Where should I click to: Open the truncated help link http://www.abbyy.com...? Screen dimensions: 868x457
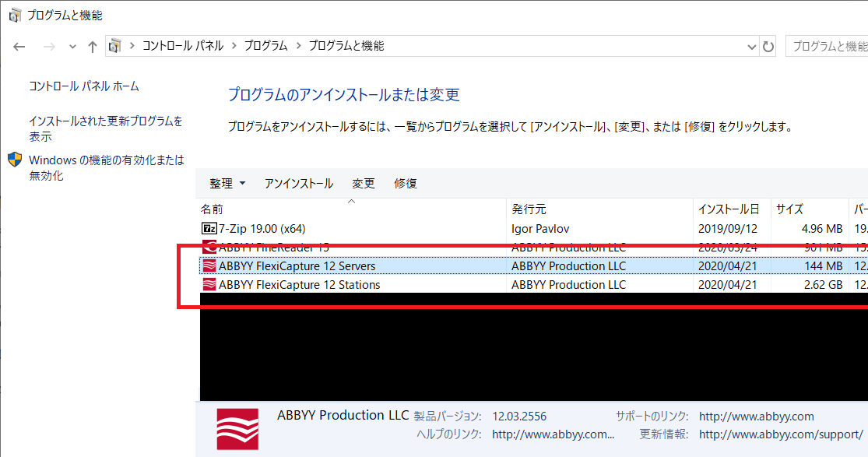coord(553,434)
